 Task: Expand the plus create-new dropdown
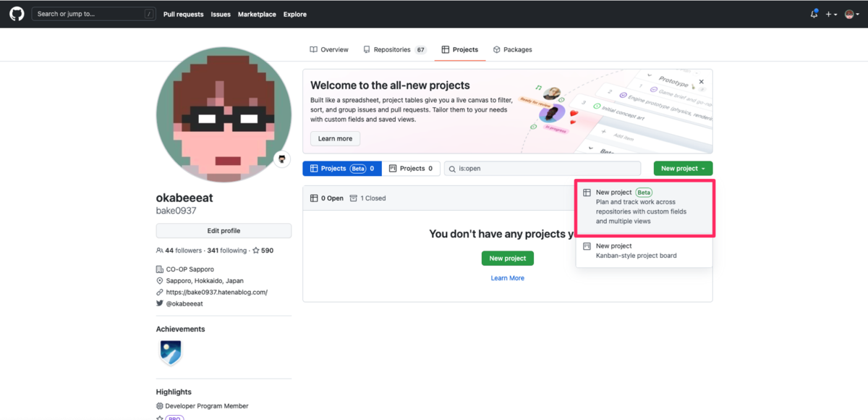[x=831, y=14]
